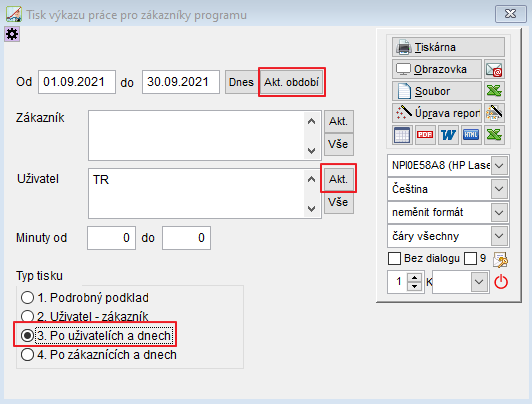Click the Tiskárna print button
The width and height of the screenshot is (532, 404).
(x=448, y=47)
